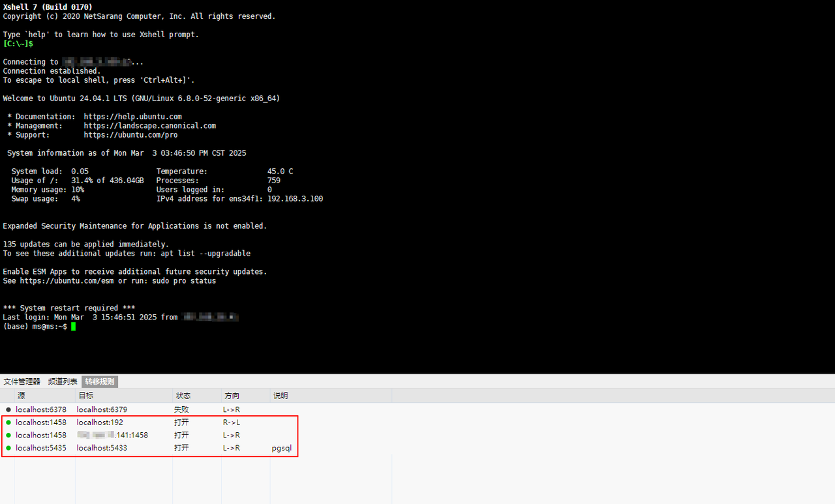Sort rules by the 源 column header
Screen dimensions: 835x504
click(x=22, y=396)
